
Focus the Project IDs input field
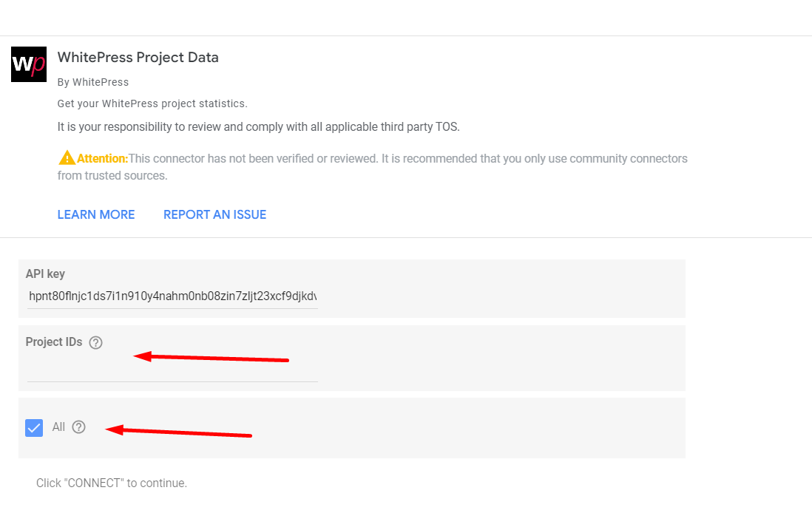point(172,370)
